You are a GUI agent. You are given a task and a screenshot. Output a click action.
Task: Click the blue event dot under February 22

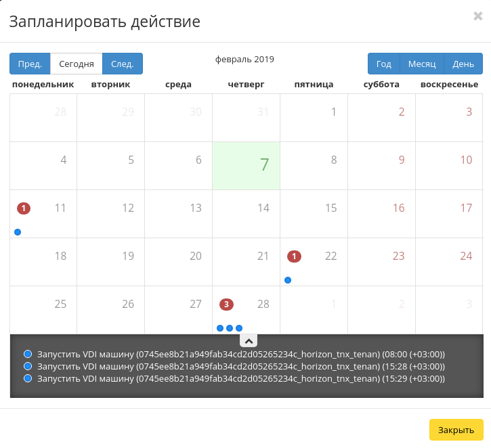click(x=288, y=280)
